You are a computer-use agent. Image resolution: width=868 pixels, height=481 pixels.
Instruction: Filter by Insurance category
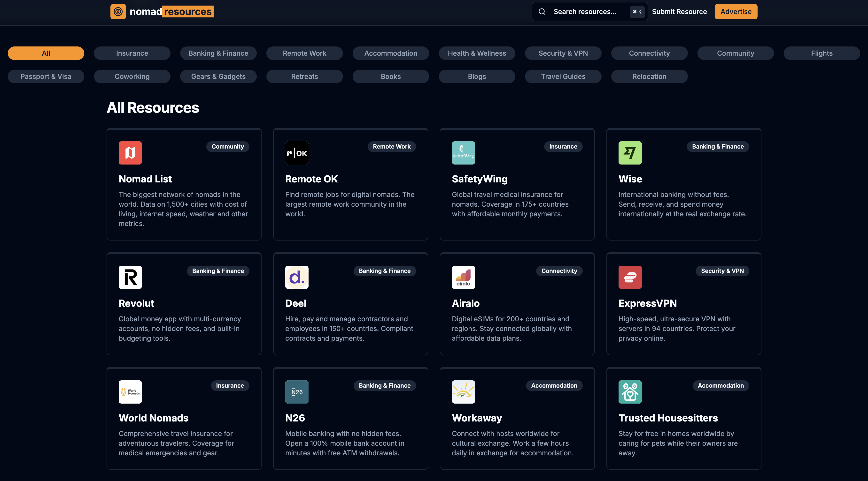(x=132, y=53)
